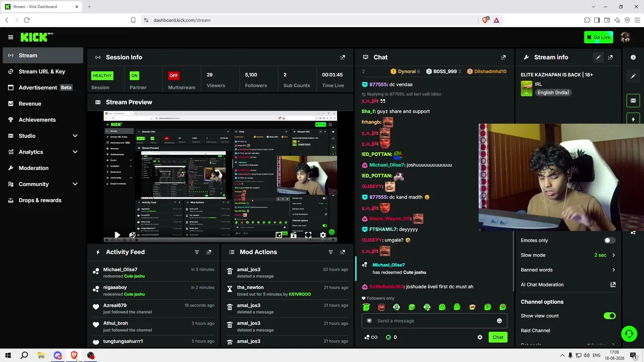644x362 pixels.
Task: Play the stream preview
Action: click(117, 235)
